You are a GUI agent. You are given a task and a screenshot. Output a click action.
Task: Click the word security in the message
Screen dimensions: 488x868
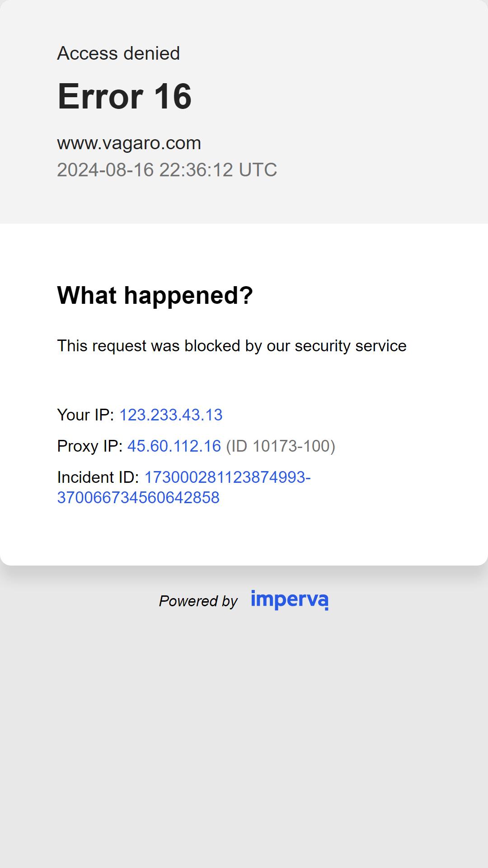[323, 346]
